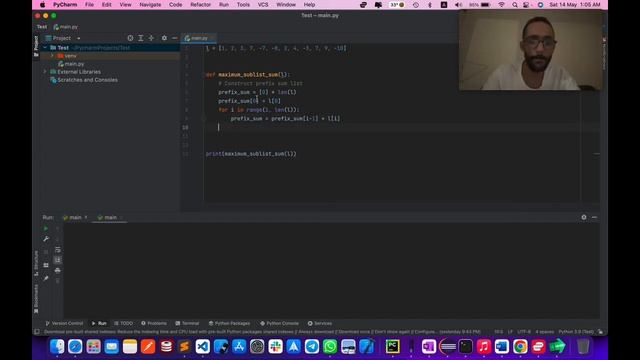Toggle soft-wrap in Run console
The image size is (640, 360).
[58, 249]
